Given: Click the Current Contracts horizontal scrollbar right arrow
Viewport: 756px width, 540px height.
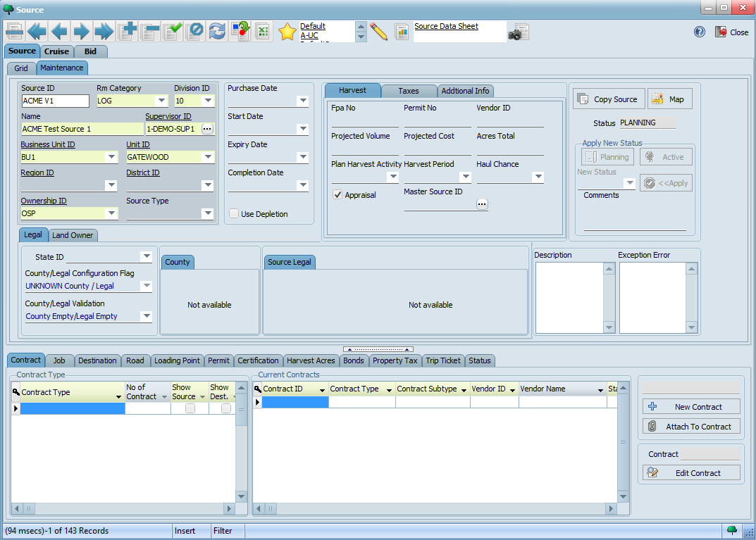Looking at the screenshot, I should (x=611, y=508).
